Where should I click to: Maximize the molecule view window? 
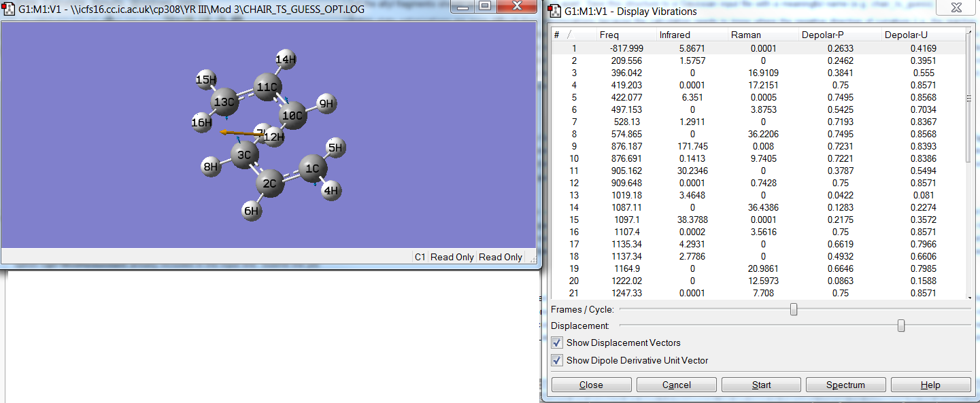click(x=485, y=6)
